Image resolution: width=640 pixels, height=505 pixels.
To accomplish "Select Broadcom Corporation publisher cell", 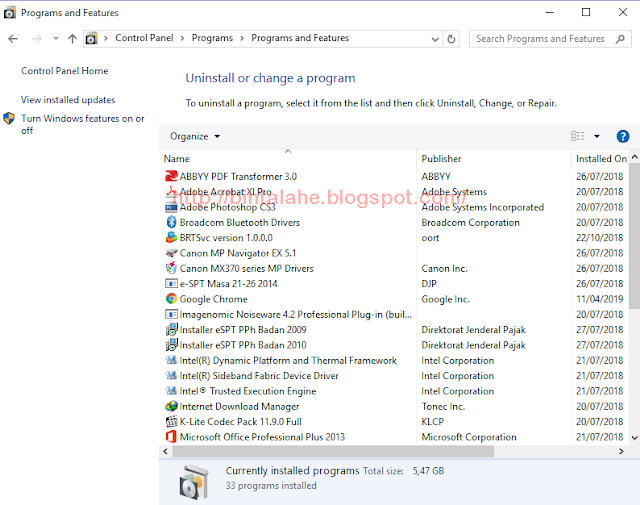I will 470,222.
